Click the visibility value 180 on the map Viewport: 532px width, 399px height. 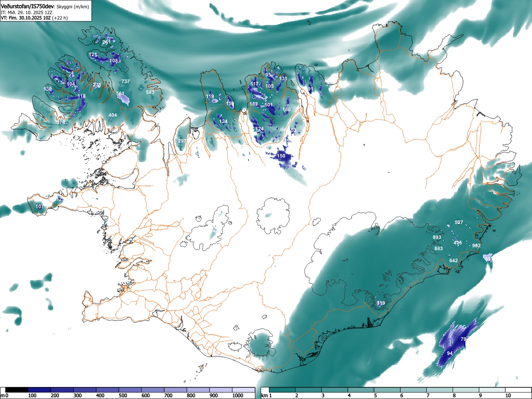[287, 110]
